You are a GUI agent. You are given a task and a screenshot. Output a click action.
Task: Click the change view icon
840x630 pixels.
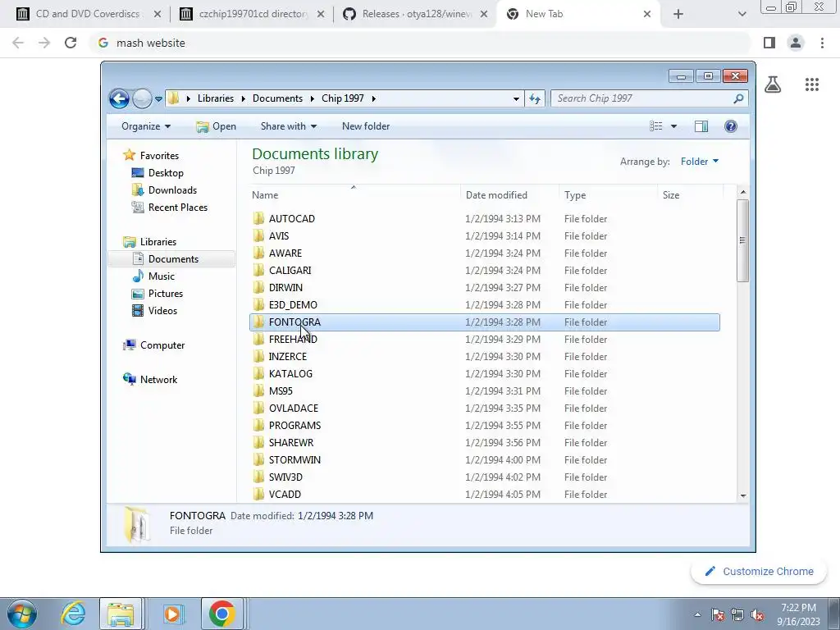pos(655,126)
